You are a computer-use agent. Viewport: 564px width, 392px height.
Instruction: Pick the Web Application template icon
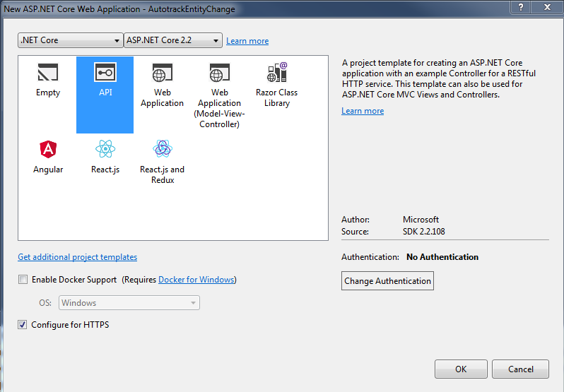point(163,72)
